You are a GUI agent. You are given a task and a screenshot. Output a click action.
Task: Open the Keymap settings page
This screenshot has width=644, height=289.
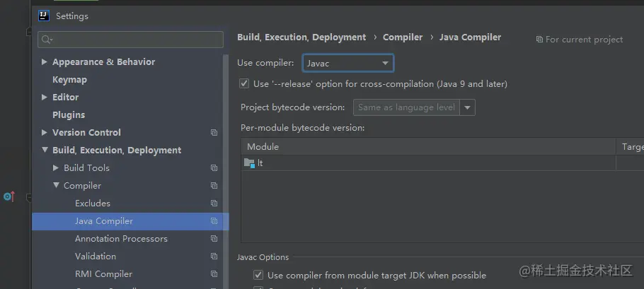[x=69, y=80]
